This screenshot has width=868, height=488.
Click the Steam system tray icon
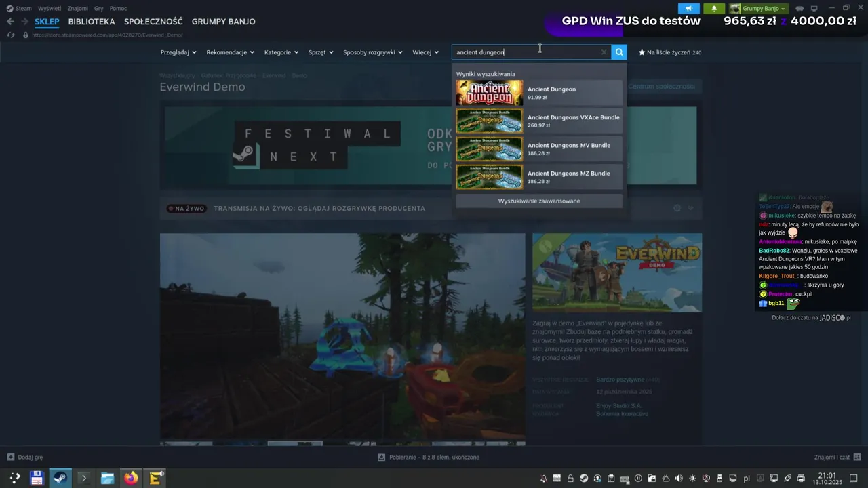tap(584, 479)
